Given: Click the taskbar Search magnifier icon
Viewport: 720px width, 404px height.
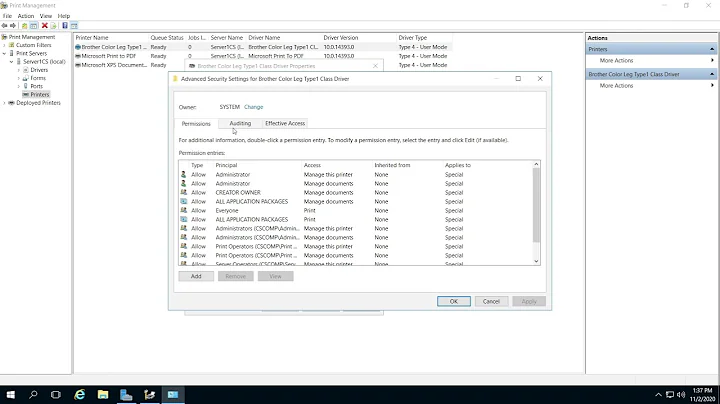Looking at the screenshot, I should click(33, 395).
